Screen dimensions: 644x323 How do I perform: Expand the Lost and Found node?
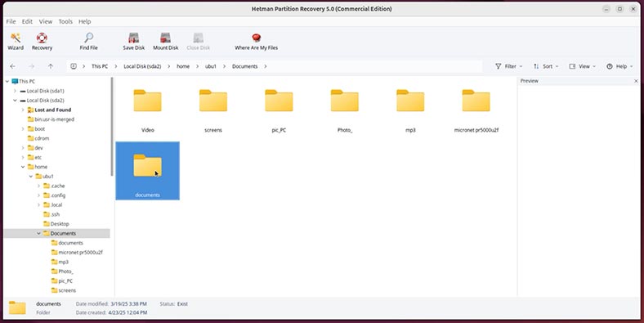click(23, 110)
